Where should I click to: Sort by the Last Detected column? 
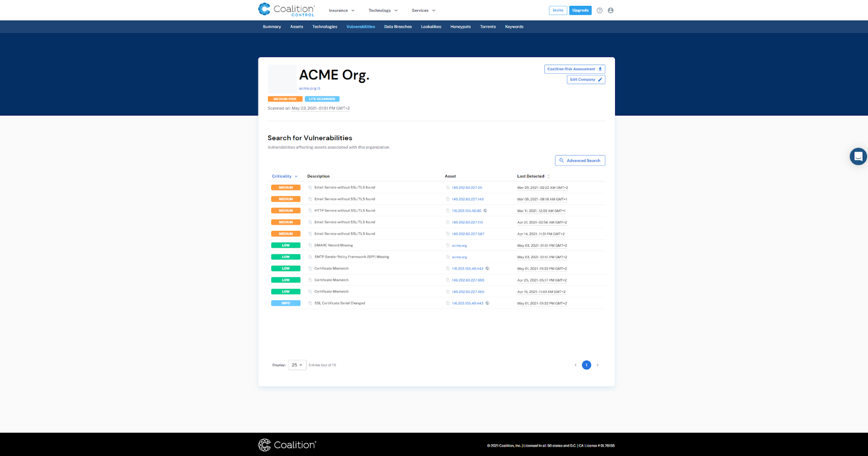[x=533, y=176]
